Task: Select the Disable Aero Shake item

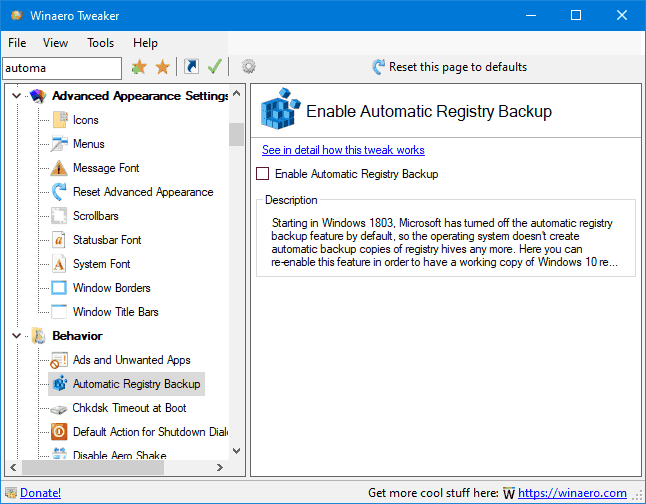Action: 119,455
